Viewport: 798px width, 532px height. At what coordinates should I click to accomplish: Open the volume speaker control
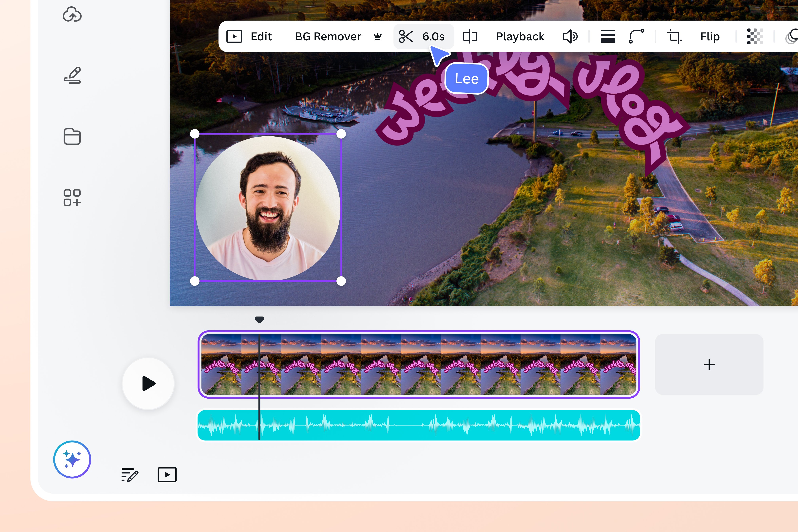click(x=570, y=36)
